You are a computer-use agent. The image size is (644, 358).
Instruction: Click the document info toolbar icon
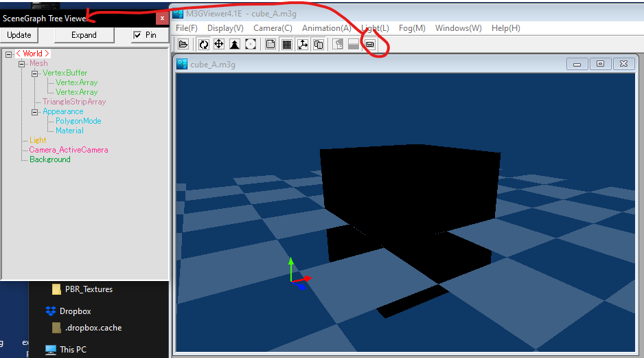pos(271,45)
